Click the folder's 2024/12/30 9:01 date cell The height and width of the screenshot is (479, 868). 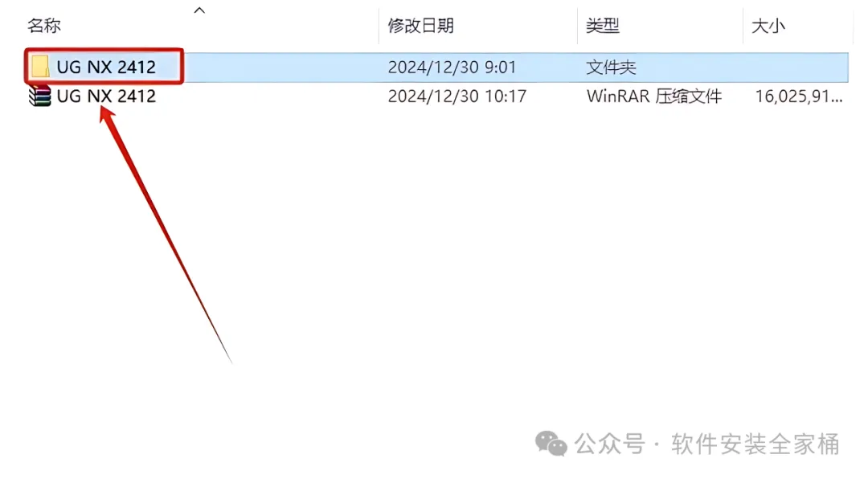pos(452,67)
